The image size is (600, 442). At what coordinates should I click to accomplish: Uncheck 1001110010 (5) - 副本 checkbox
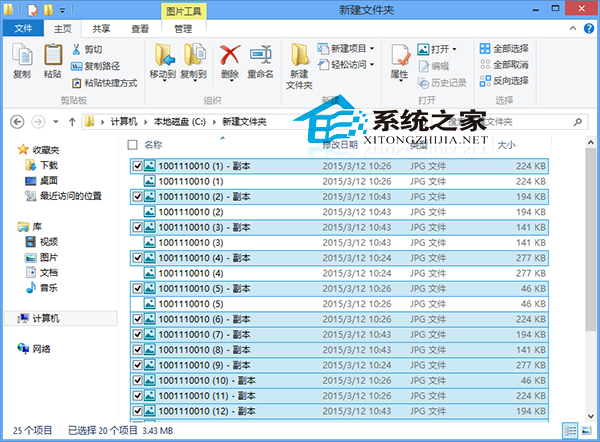pyautogui.click(x=137, y=289)
